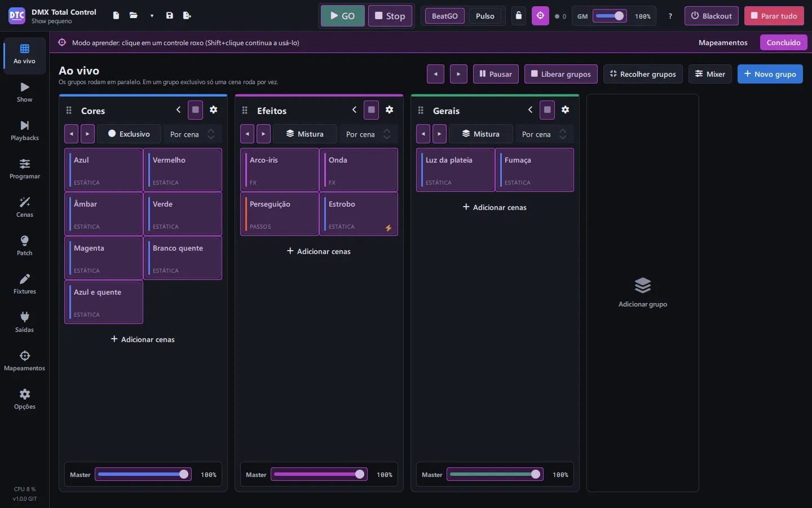The height and width of the screenshot is (508, 812).
Task: Toggle Exclusivo mode in Cores
Action: pyautogui.click(x=129, y=134)
